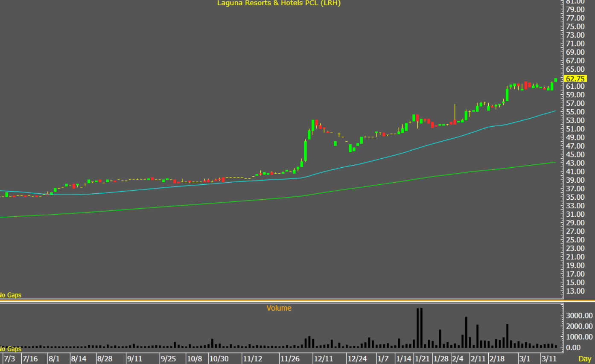Viewport: 595px width, 364px height.
Task: Click the 2000.00 volume axis label
Action: click(579, 326)
